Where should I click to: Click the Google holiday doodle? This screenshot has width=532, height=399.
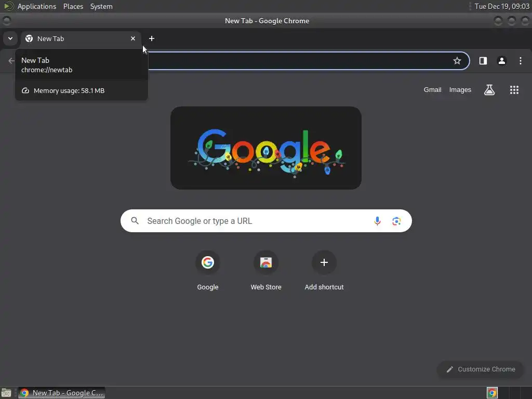[266, 148]
